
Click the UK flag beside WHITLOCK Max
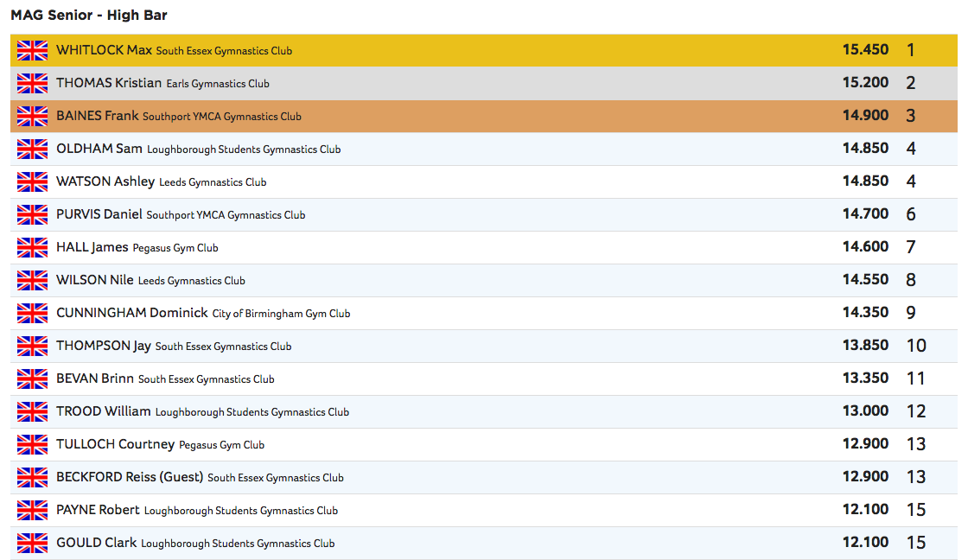pos(32,50)
